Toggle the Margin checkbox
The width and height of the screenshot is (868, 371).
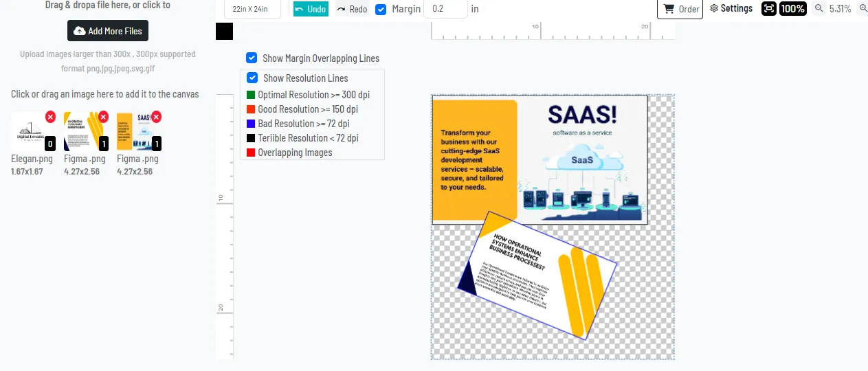(x=381, y=10)
